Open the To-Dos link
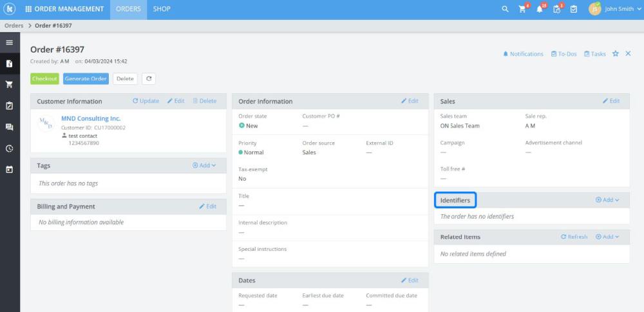This screenshot has height=312, width=644. click(x=564, y=54)
